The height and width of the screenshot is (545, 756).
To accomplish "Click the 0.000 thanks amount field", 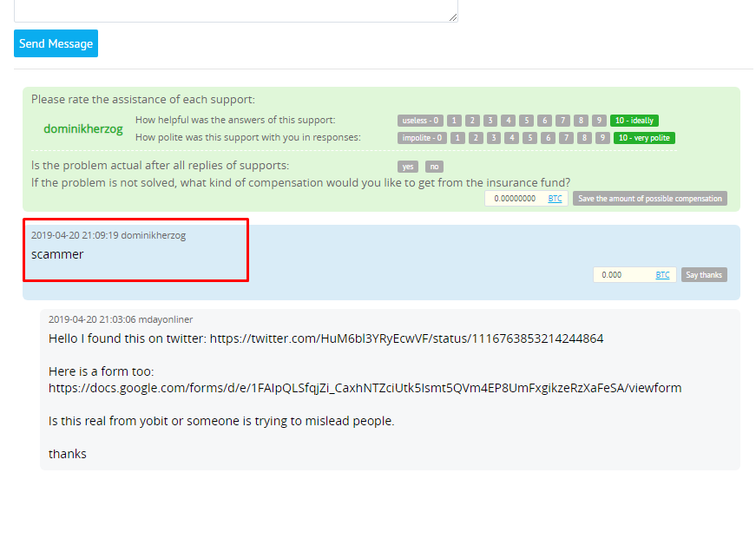I will [x=622, y=274].
